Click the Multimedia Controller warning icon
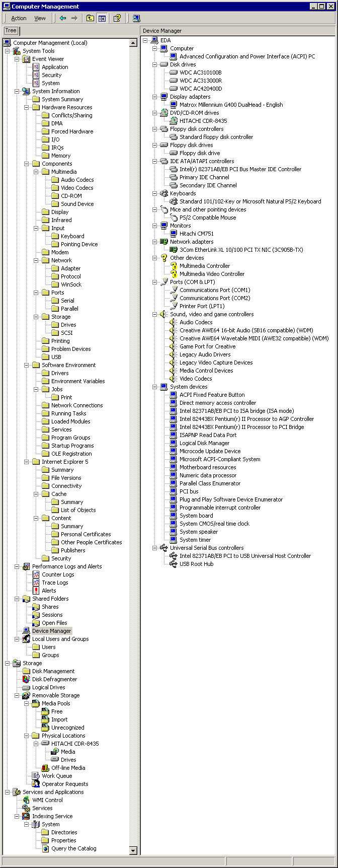 tap(174, 266)
